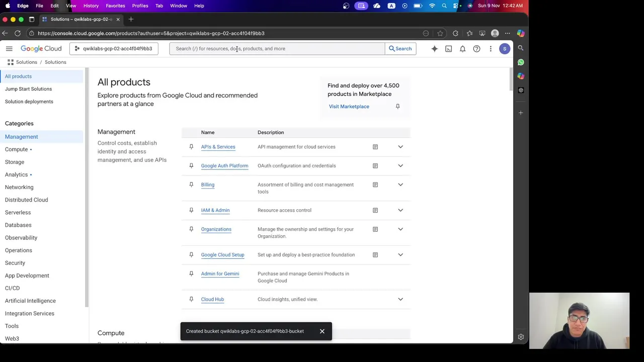Open Gemini AI assistant sparkle icon
Screen dimensions: 644x362
434,49
